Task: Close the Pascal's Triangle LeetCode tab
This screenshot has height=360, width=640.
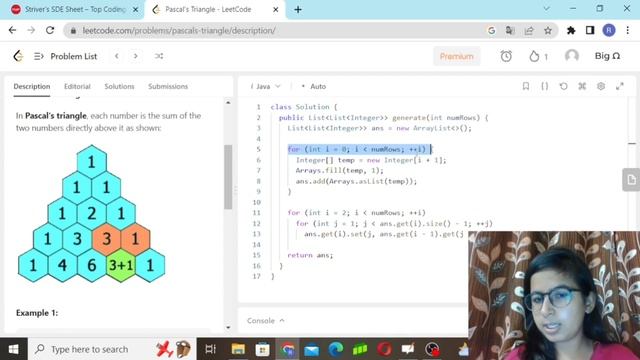Action: 276,9
